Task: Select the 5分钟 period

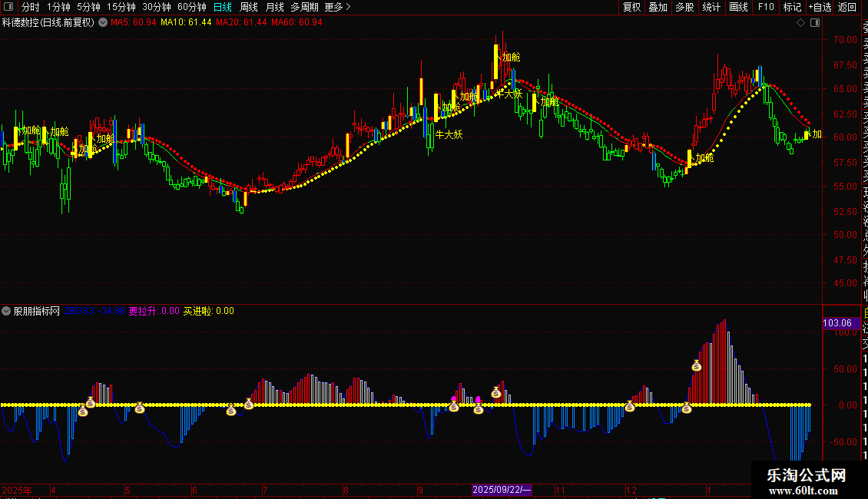Action: tap(88, 7)
